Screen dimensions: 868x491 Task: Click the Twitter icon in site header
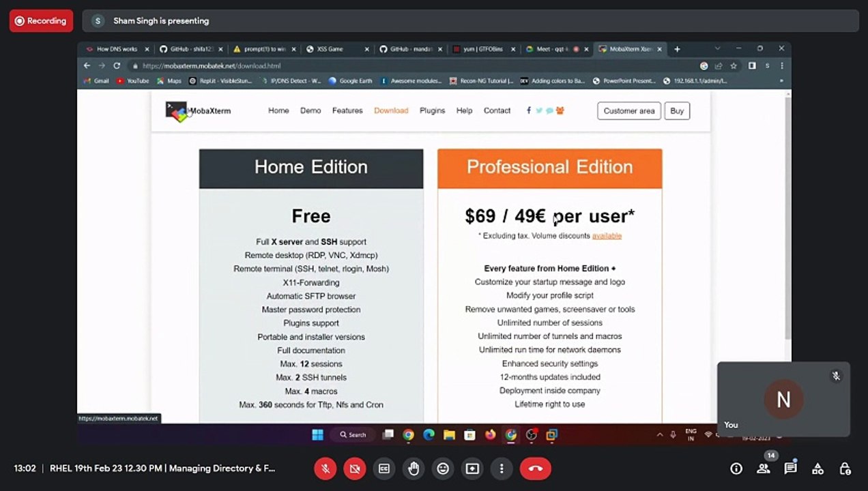539,110
